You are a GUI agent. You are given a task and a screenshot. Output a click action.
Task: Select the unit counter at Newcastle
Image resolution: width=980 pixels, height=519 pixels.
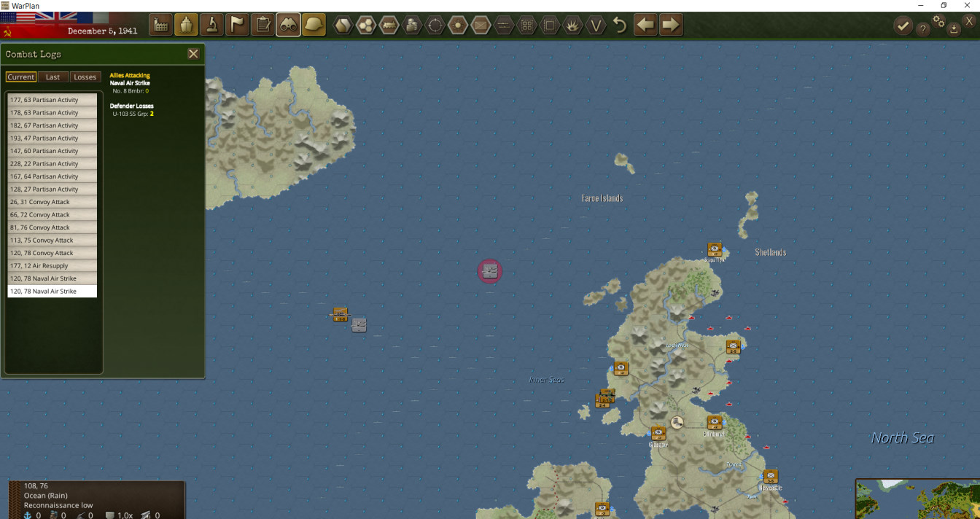click(x=771, y=476)
